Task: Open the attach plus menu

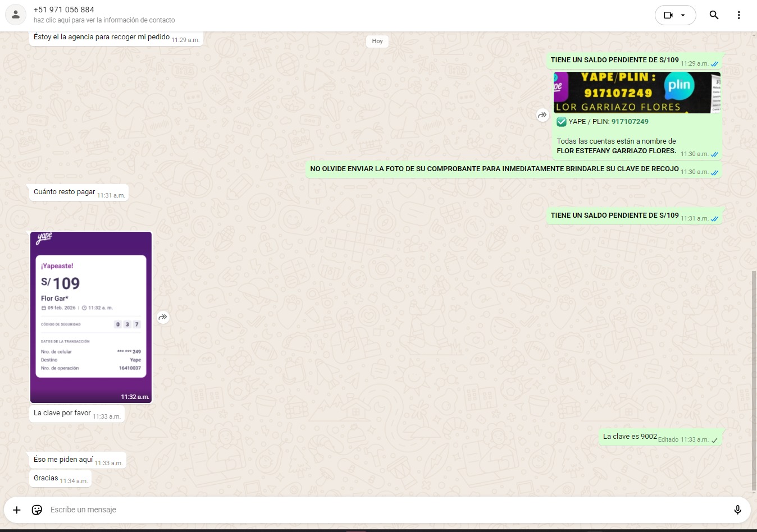Action: [x=17, y=510]
